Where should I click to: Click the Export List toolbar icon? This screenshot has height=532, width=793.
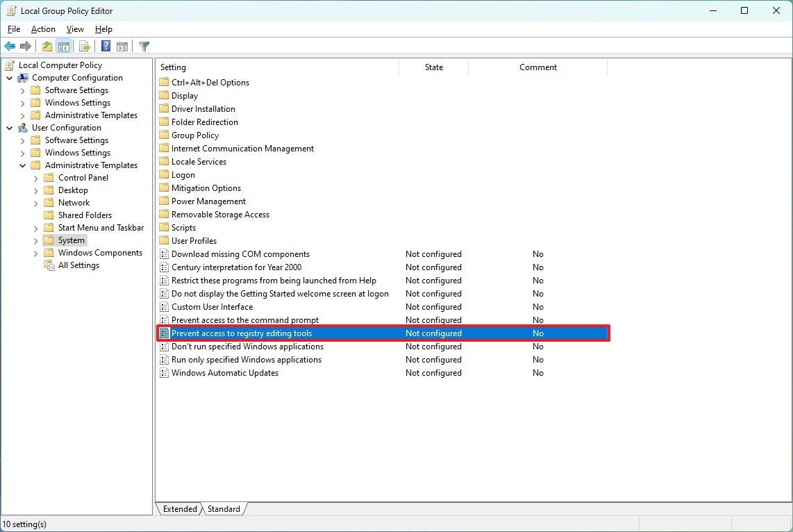pos(84,46)
